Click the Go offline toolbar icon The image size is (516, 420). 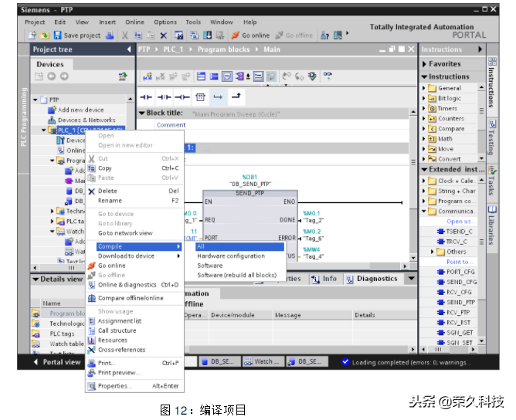point(279,36)
